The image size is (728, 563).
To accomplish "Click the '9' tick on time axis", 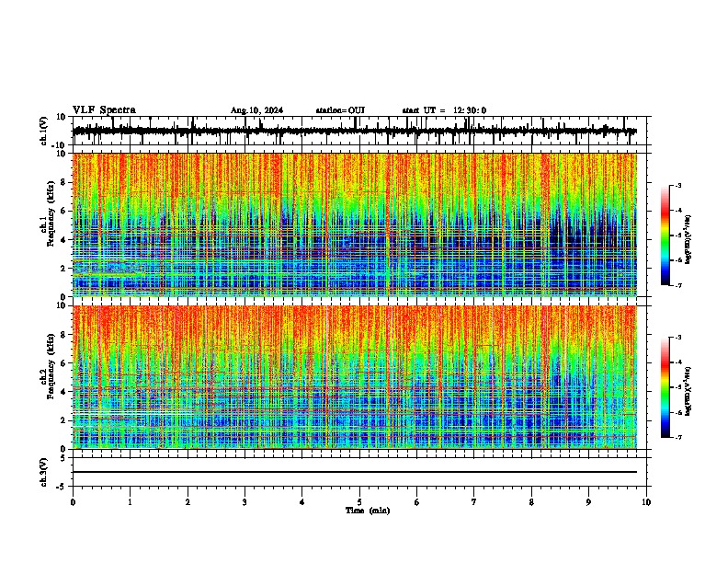I will (x=588, y=502).
